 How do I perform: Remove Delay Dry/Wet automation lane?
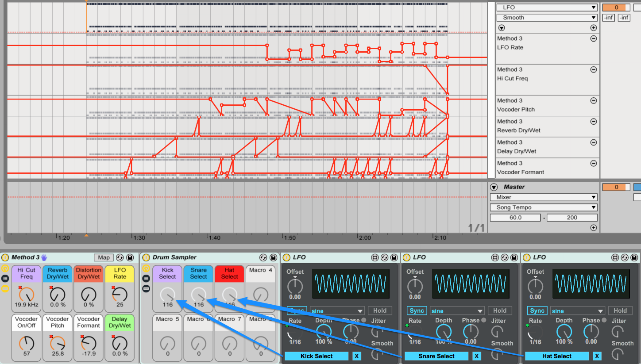(x=593, y=142)
